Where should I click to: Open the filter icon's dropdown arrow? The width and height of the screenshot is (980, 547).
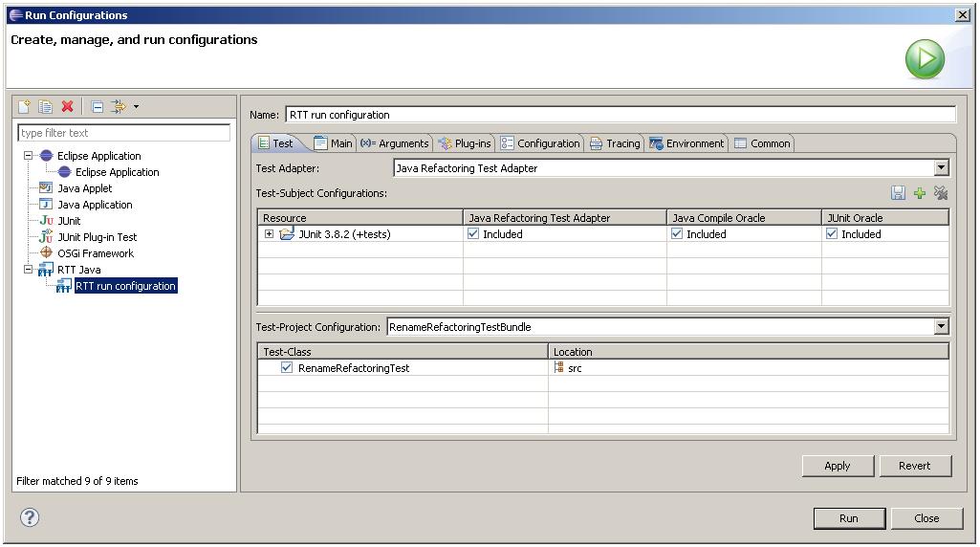[x=137, y=107]
